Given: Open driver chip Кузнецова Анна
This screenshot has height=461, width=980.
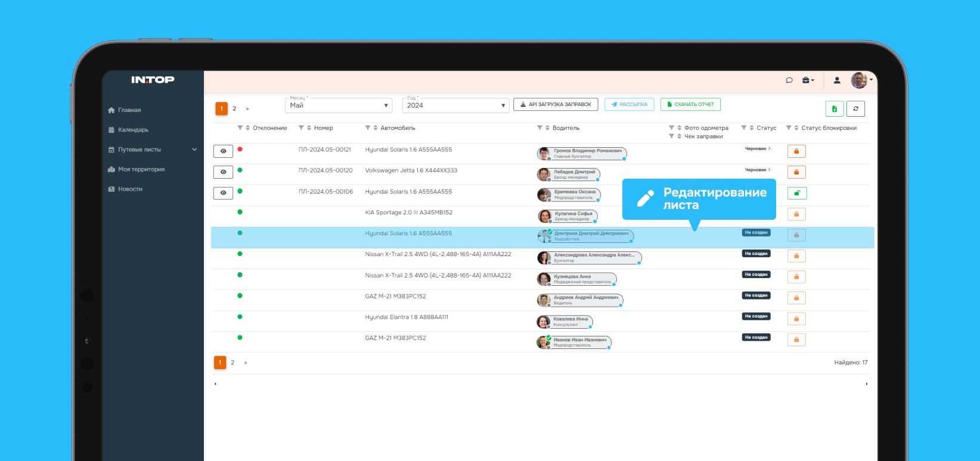Looking at the screenshot, I should [x=576, y=279].
